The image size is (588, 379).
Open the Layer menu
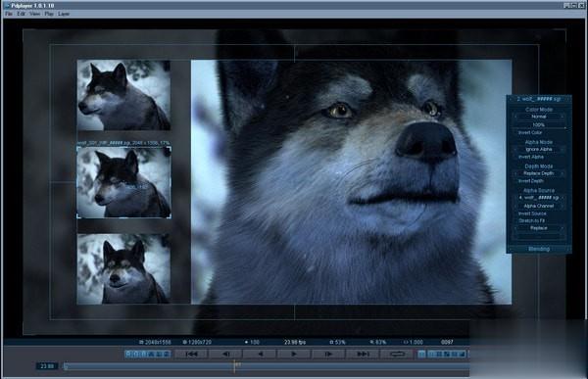click(64, 14)
